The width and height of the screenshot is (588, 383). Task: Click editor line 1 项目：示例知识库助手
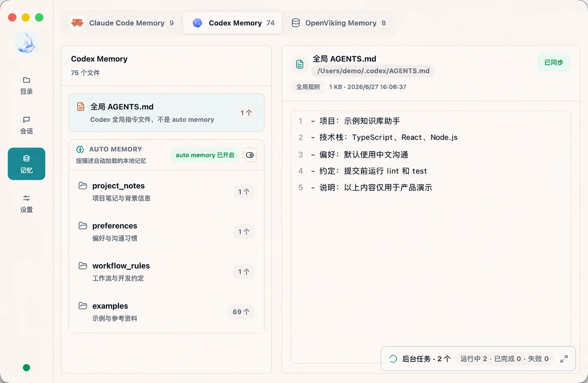(x=356, y=121)
